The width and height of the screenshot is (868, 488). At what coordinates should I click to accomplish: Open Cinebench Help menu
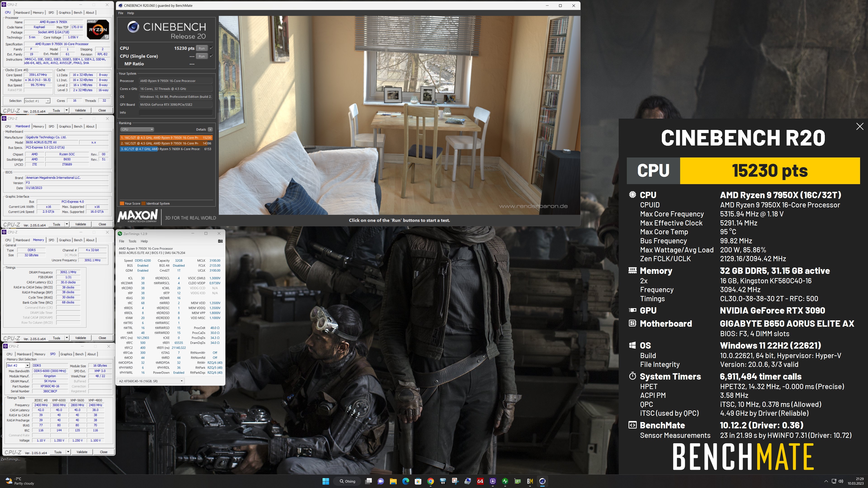[130, 13]
